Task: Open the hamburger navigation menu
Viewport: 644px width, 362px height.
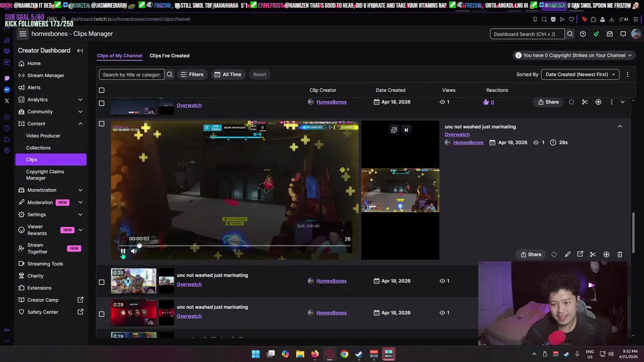Action: 23,34
